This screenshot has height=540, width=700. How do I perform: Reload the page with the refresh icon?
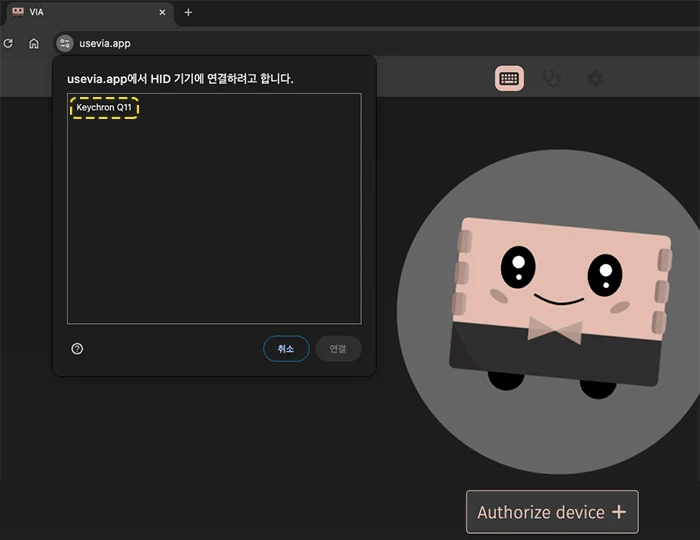tap(8, 43)
